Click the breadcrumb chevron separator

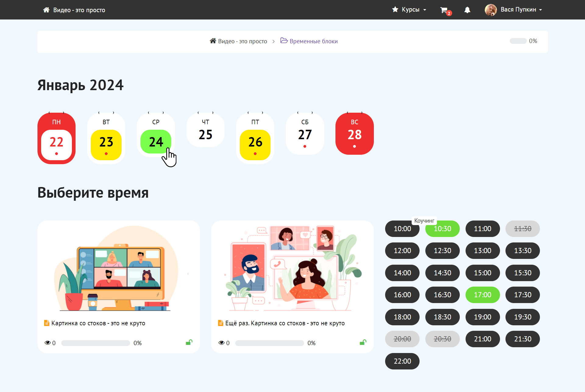pos(273,41)
